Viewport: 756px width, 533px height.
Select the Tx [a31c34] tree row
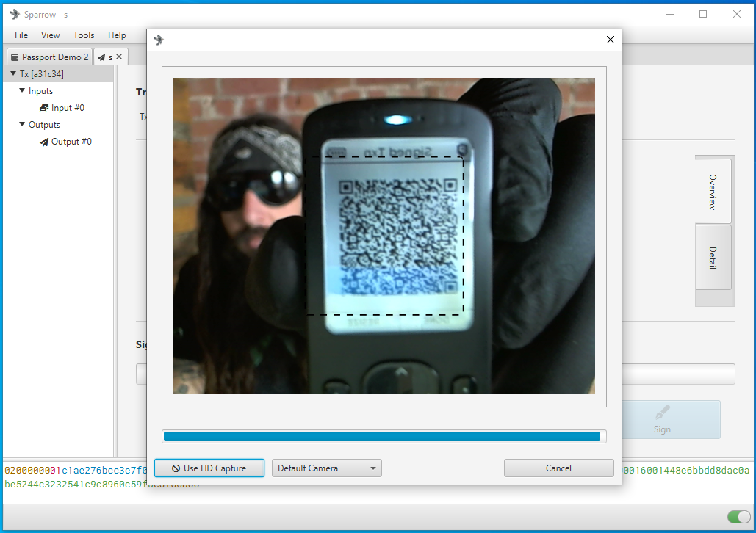coord(58,73)
